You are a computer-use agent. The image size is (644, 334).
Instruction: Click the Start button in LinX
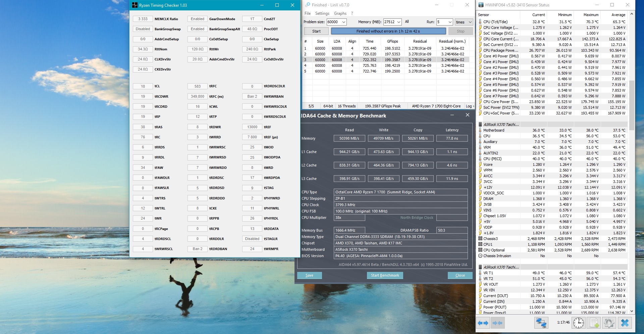point(316,31)
